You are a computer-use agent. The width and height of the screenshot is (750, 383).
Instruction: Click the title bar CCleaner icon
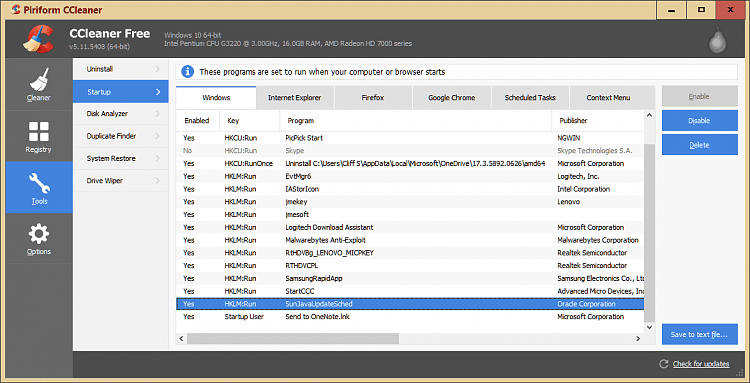tap(15, 10)
